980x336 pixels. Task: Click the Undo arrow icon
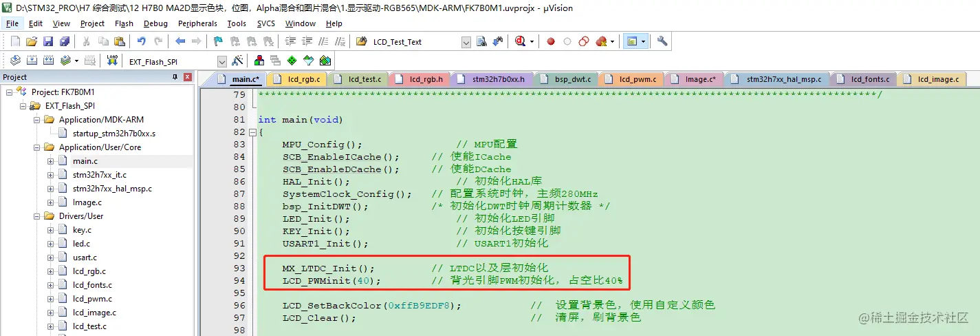[x=142, y=42]
